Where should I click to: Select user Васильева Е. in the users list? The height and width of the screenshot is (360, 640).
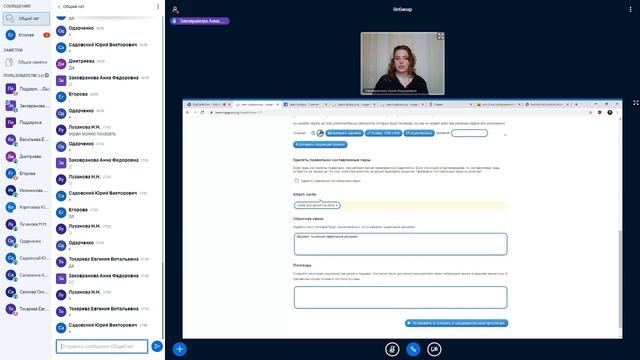pos(27,140)
